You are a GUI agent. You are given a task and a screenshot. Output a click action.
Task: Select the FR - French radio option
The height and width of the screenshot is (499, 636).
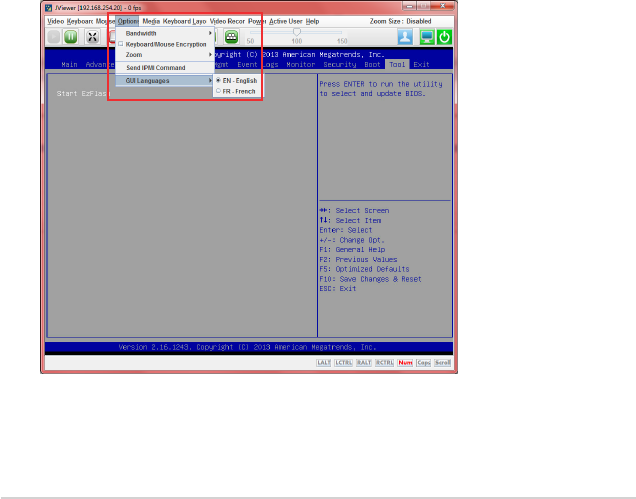pyautogui.click(x=218, y=91)
